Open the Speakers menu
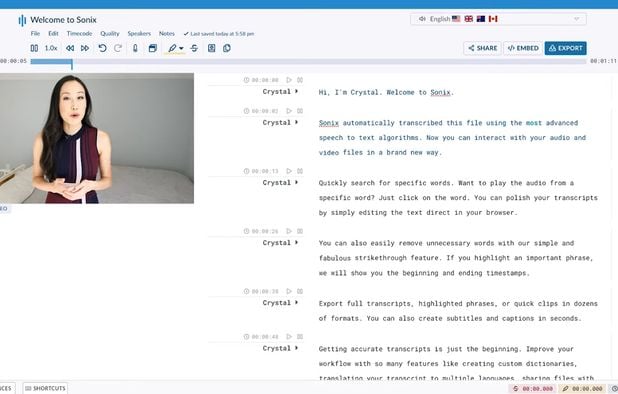 (139, 33)
